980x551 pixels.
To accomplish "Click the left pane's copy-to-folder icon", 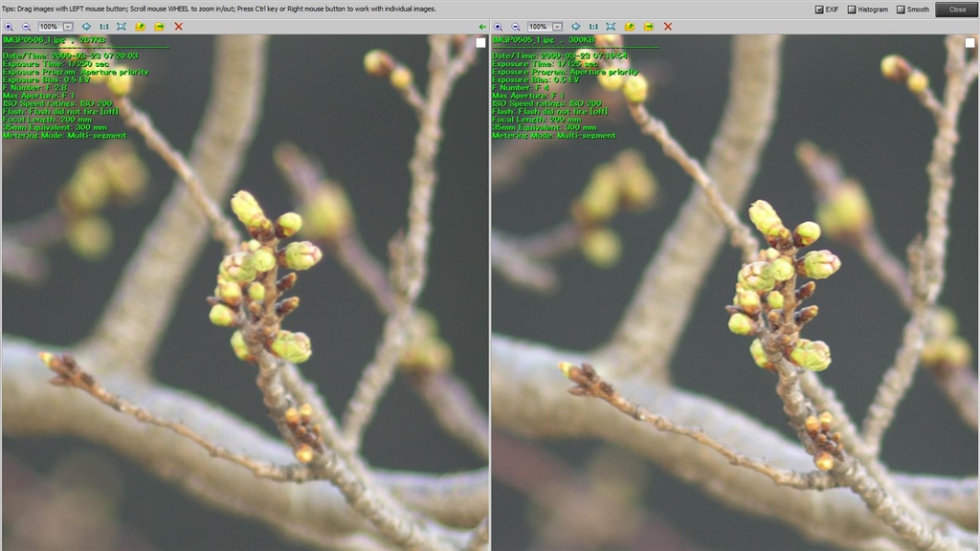I will click(x=140, y=27).
